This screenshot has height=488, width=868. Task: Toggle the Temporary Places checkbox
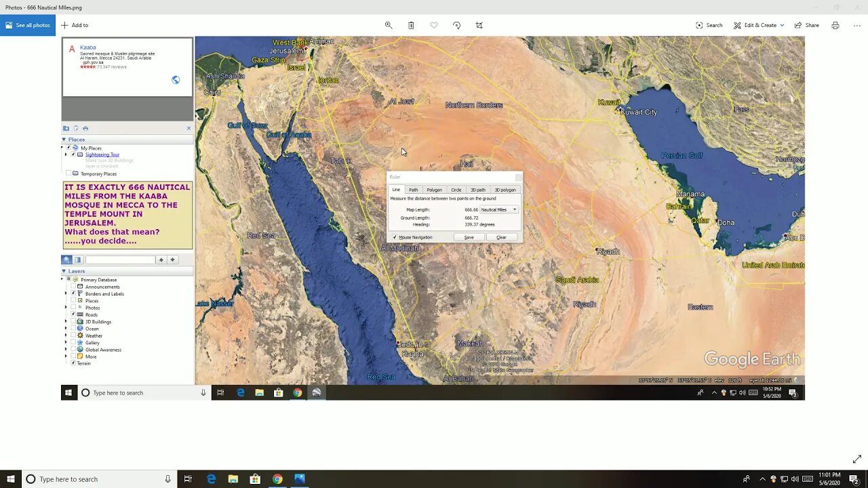[68, 174]
